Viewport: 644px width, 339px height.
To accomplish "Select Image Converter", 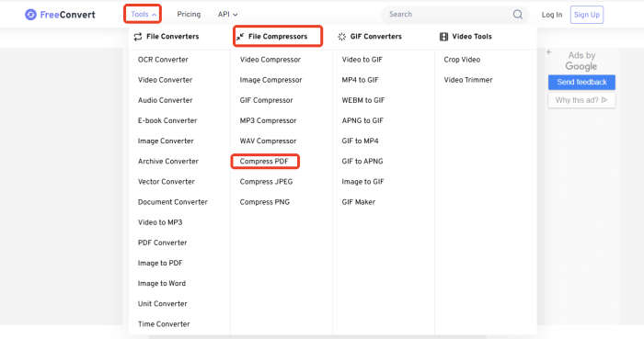I will click(x=166, y=141).
